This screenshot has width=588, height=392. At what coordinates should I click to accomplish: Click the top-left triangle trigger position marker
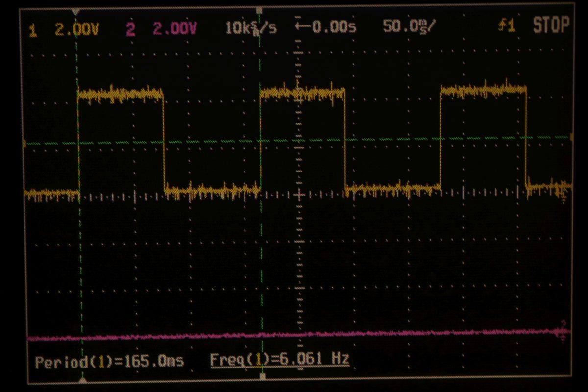[x=75, y=10]
